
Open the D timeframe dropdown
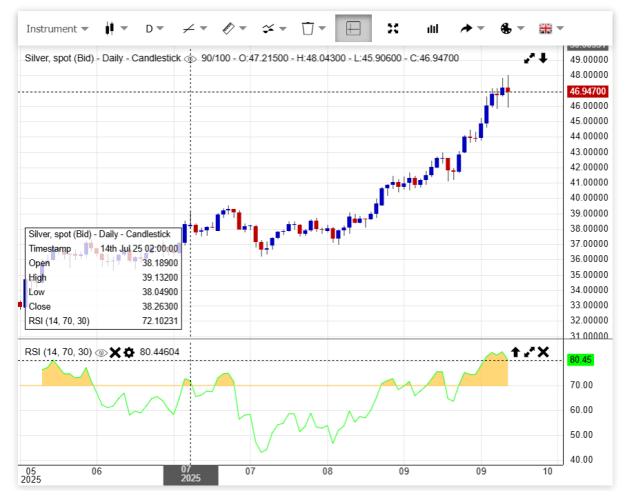154,29
